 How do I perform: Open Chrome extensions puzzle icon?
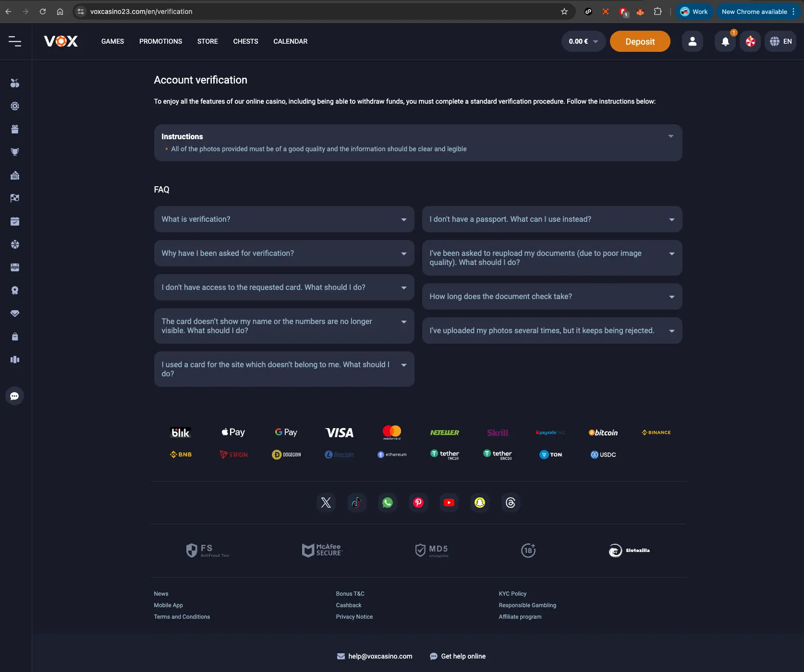coord(658,12)
